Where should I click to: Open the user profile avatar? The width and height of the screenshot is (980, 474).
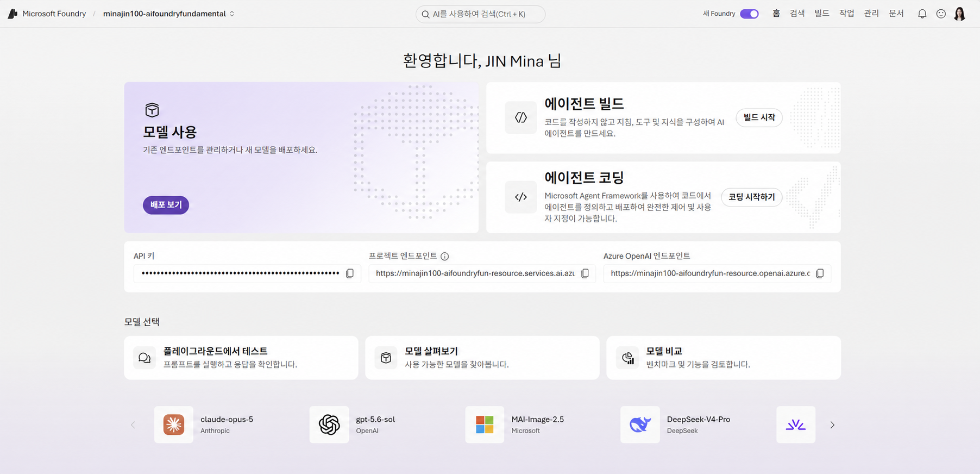[x=960, y=14]
